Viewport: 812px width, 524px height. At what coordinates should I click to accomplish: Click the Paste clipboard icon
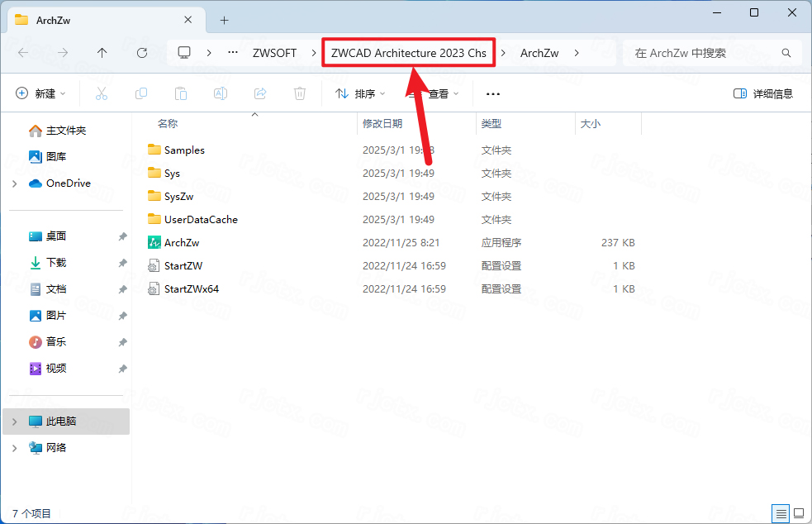click(181, 94)
